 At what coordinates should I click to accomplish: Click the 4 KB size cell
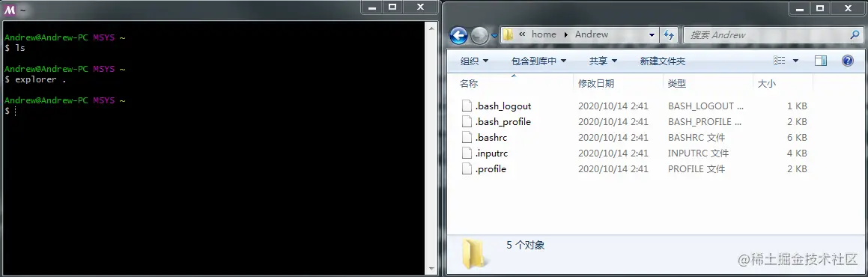pyautogui.click(x=797, y=153)
